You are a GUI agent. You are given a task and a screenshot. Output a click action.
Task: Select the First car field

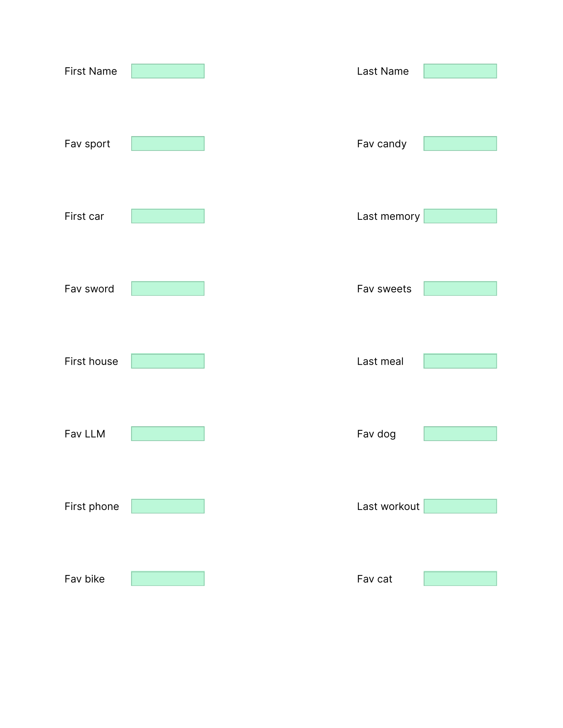168,216
